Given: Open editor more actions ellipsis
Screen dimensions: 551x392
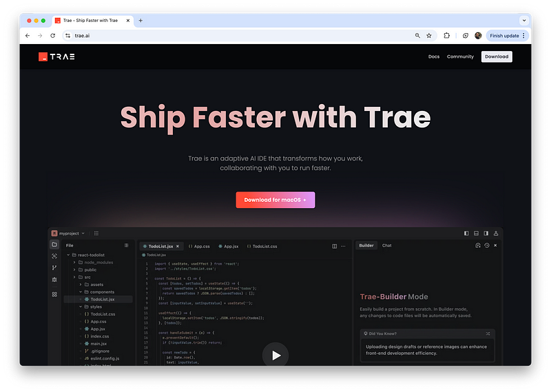Looking at the screenshot, I should [x=343, y=246].
